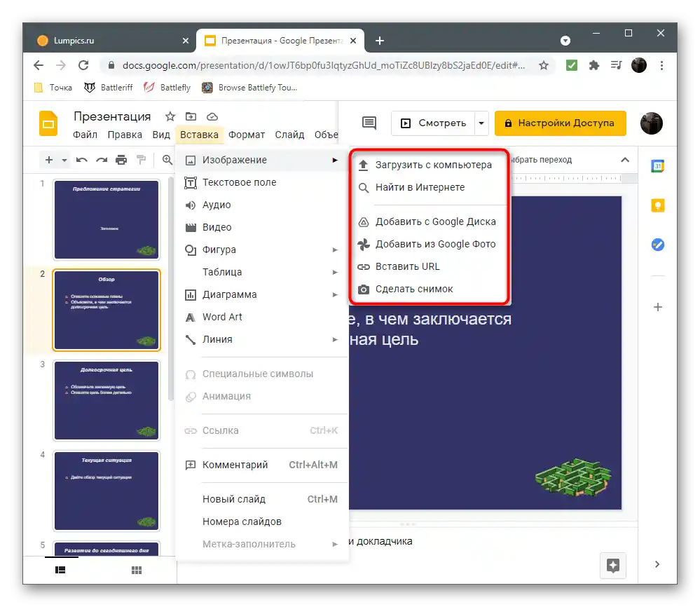Insert Комментарий from menu
Image resolution: width=700 pixels, height=607 pixels.
(x=261, y=465)
